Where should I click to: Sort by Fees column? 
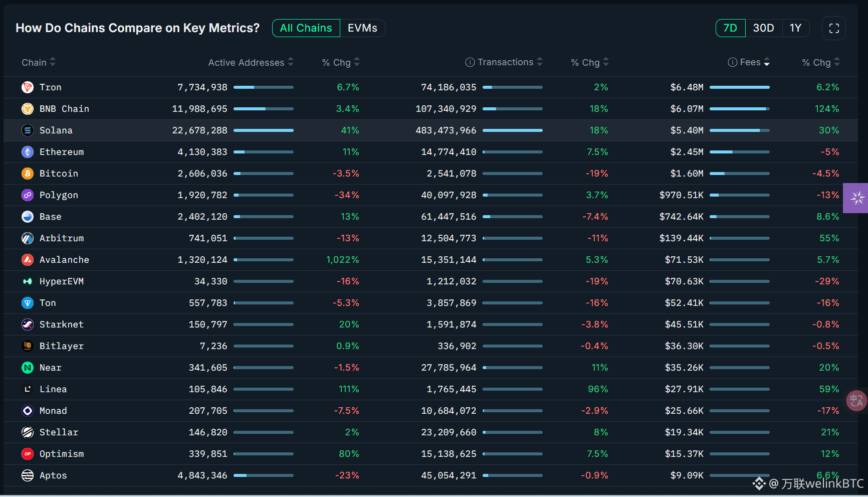(755, 62)
